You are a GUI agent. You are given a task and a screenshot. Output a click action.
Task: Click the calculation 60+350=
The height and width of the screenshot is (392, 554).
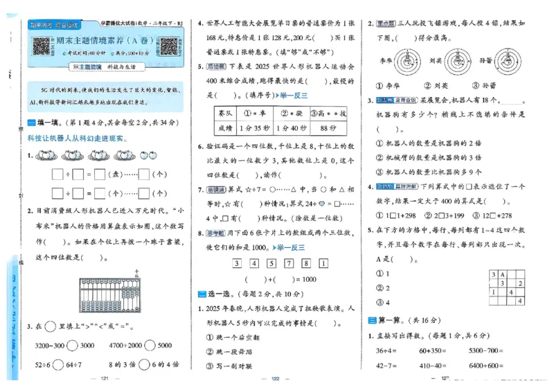(432, 350)
